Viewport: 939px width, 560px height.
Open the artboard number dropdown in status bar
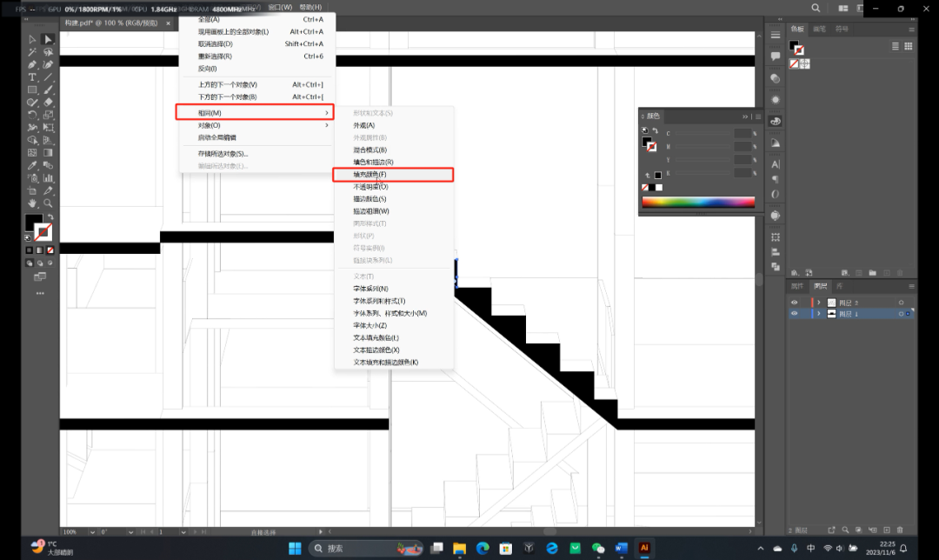(183, 532)
